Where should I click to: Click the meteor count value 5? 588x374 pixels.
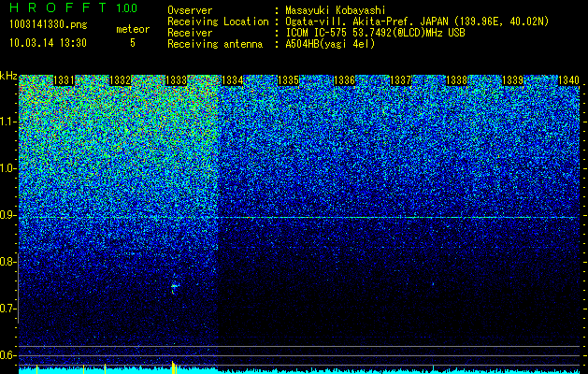[x=133, y=43]
